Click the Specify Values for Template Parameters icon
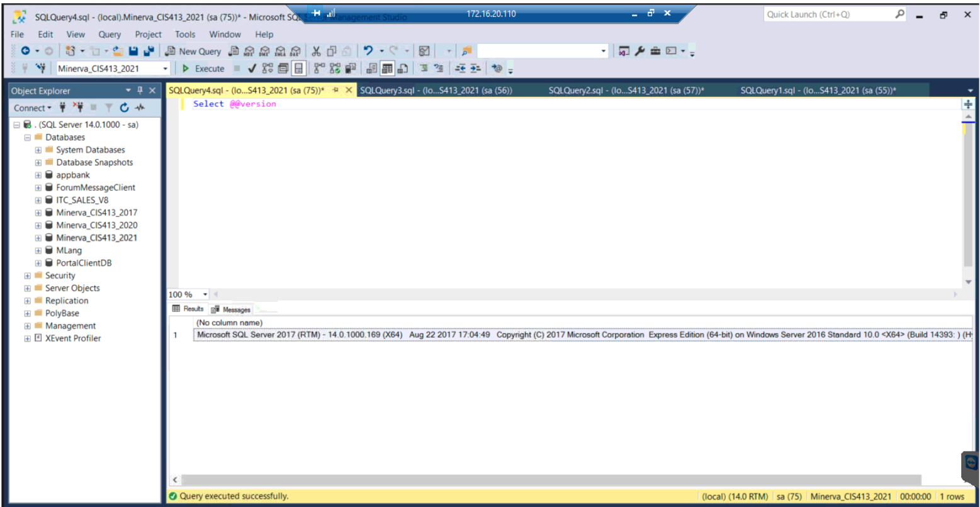Screen dimensions: 980x507 point(497,69)
